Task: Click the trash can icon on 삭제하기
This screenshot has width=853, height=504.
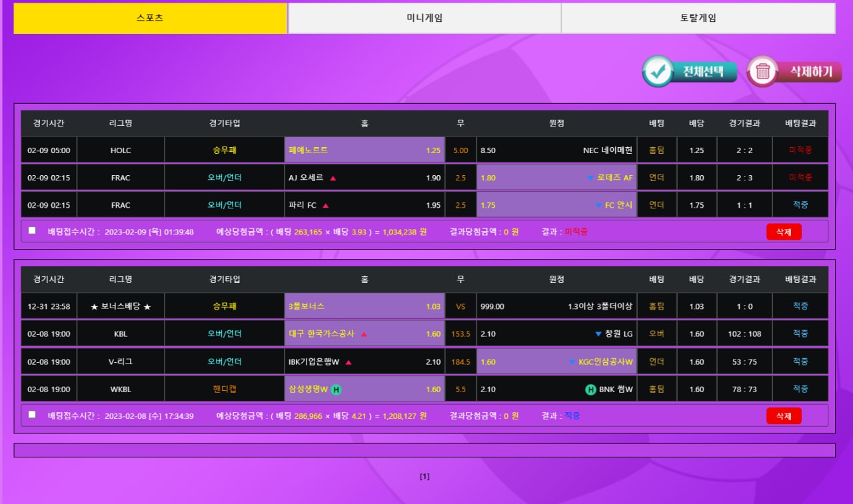Action: point(763,72)
